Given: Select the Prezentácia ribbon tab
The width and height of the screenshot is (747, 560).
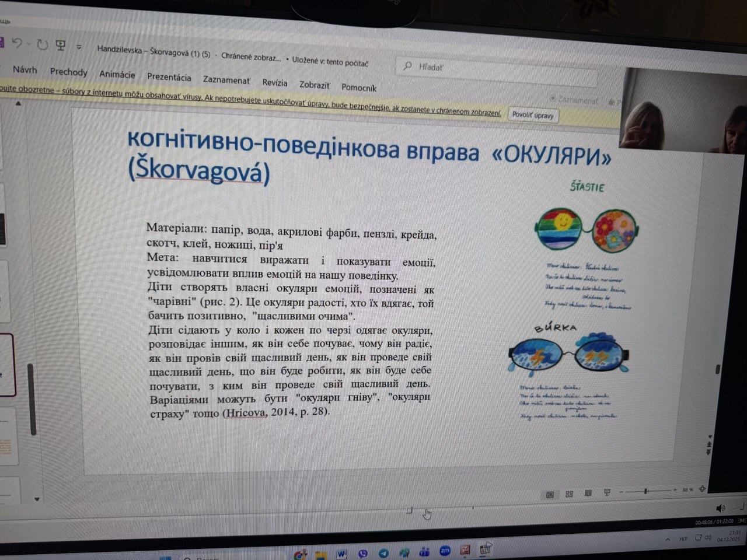Looking at the screenshot, I should (169, 77).
